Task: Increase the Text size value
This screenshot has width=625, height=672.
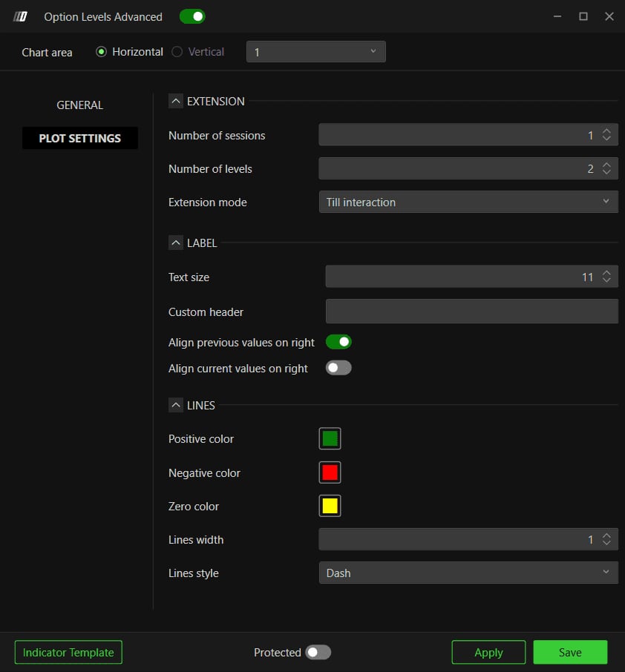Action: point(606,272)
